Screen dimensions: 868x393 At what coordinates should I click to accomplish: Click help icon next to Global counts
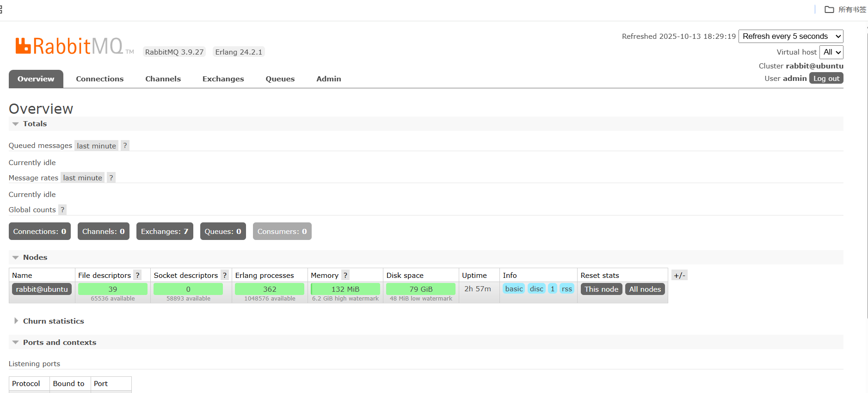(62, 209)
